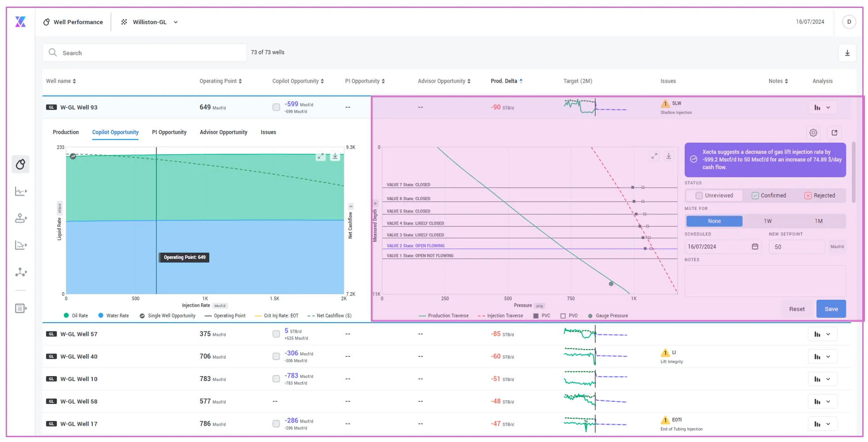Image resolution: width=868 pixels, height=442 pixels.
Task: Reset the recommendation form
Action: pos(797,309)
